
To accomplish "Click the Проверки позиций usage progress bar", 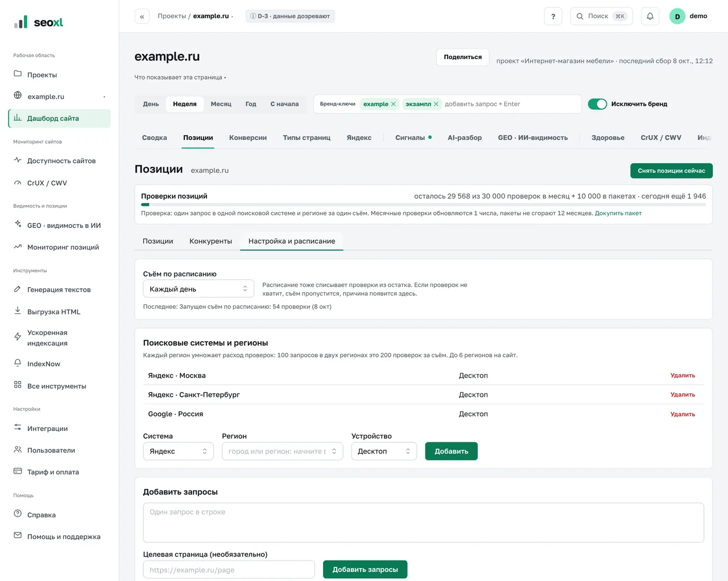I will tap(424, 205).
